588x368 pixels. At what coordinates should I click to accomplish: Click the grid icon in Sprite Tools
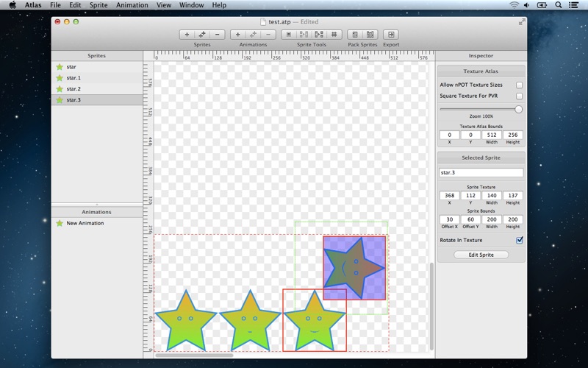click(x=334, y=35)
